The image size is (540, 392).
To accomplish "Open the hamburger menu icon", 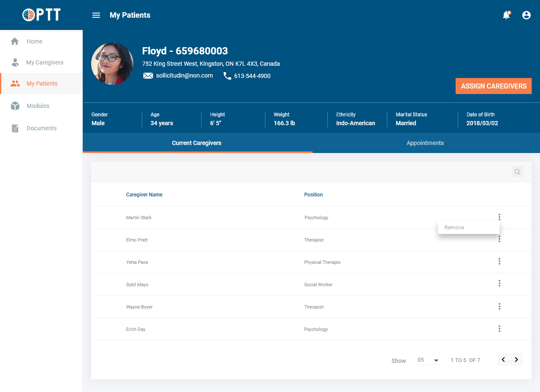I will point(96,15).
